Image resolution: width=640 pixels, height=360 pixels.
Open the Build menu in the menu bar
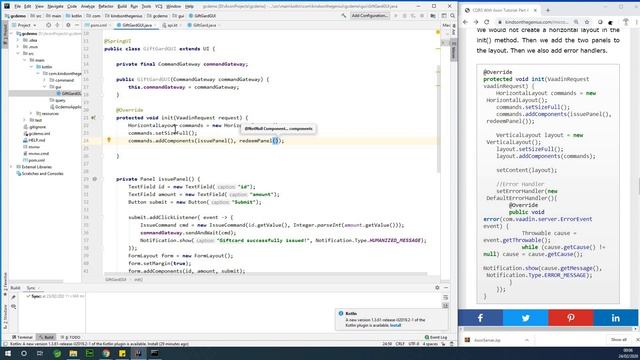click(x=122, y=7)
